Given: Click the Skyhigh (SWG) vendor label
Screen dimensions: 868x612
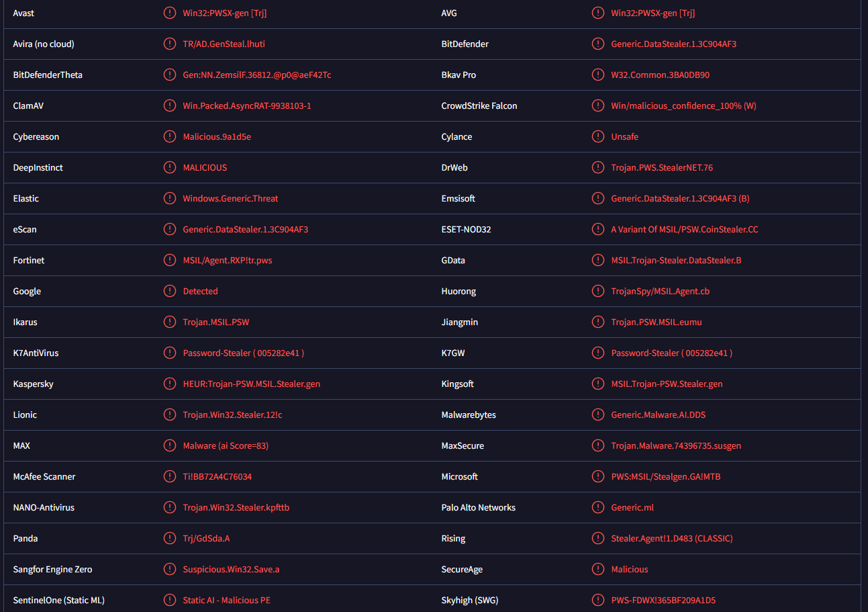Looking at the screenshot, I should [470, 600].
